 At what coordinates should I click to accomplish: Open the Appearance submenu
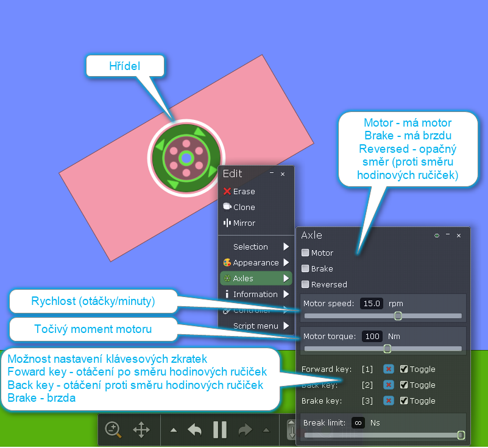tap(256, 262)
